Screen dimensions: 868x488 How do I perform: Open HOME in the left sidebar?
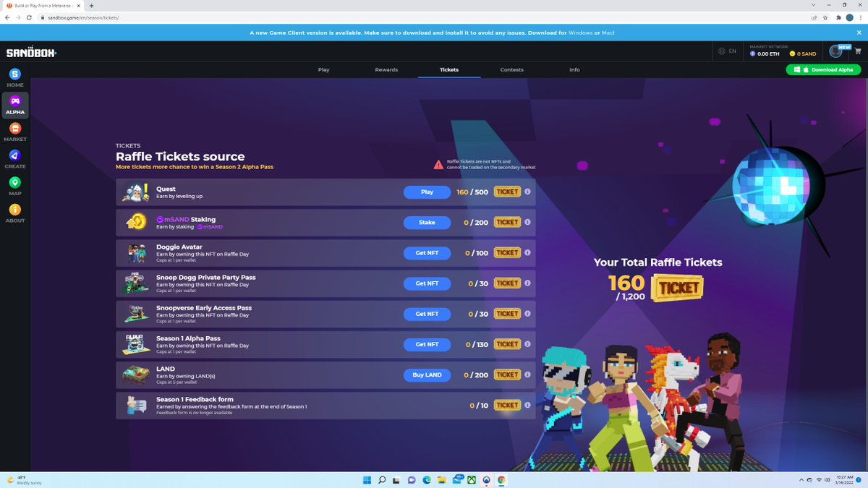tap(14, 77)
